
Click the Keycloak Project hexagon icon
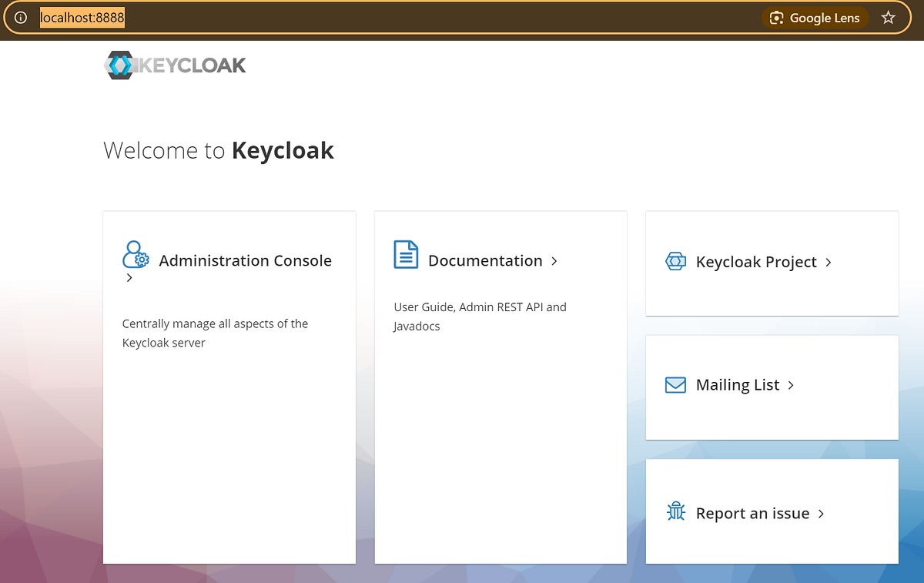pos(675,261)
